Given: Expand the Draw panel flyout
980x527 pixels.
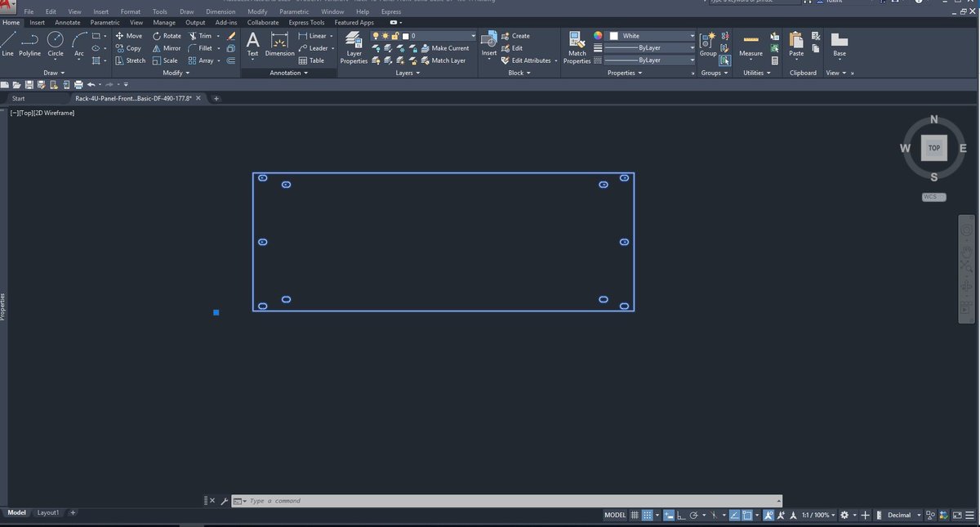Looking at the screenshot, I should tap(54, 73).
